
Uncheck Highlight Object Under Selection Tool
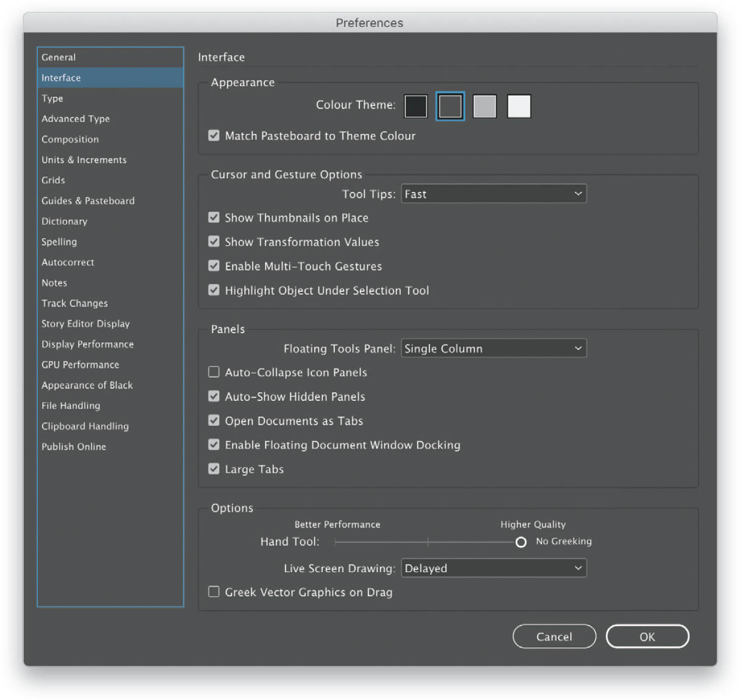(214, 290)
